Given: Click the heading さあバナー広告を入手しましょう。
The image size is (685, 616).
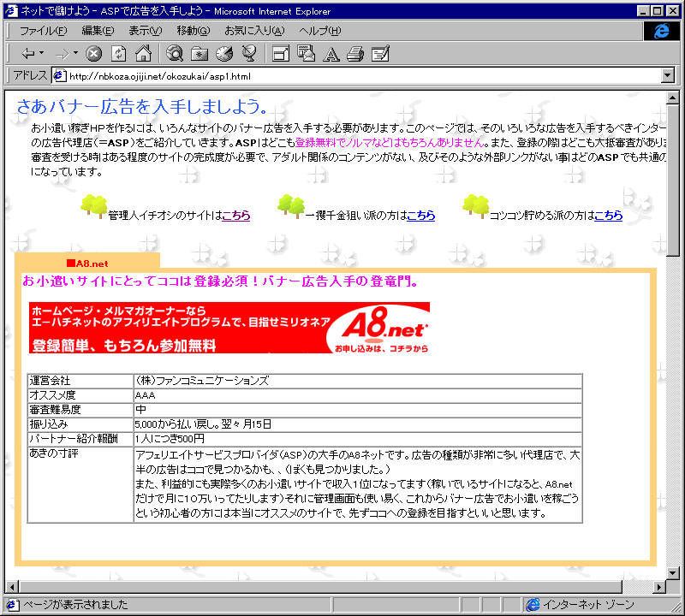Looking at the screenshot, I should [x=141, y=107].
